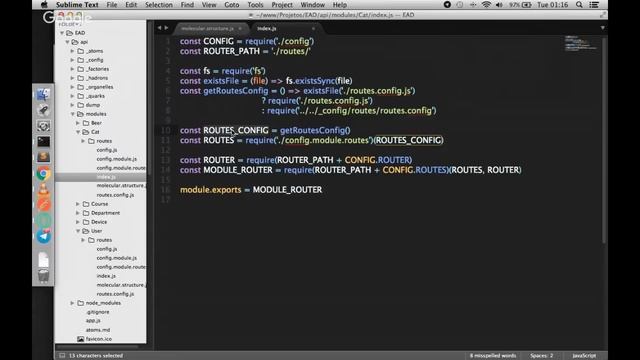
Task: Open the Wi-Fi status menu
Action: pos(486,5)
